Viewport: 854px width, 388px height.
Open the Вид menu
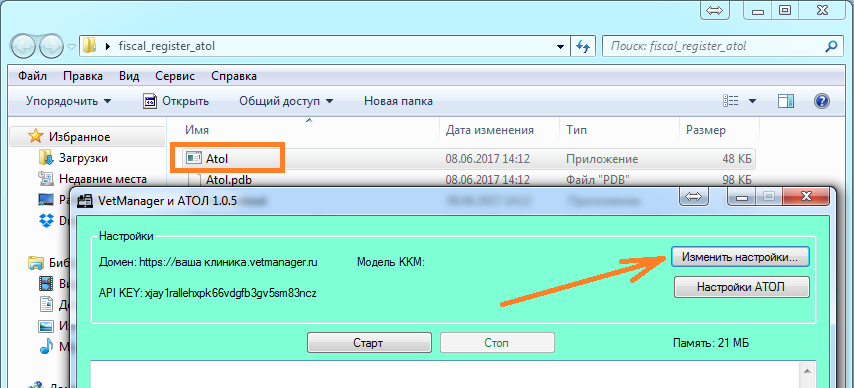(x=129, y=76)
